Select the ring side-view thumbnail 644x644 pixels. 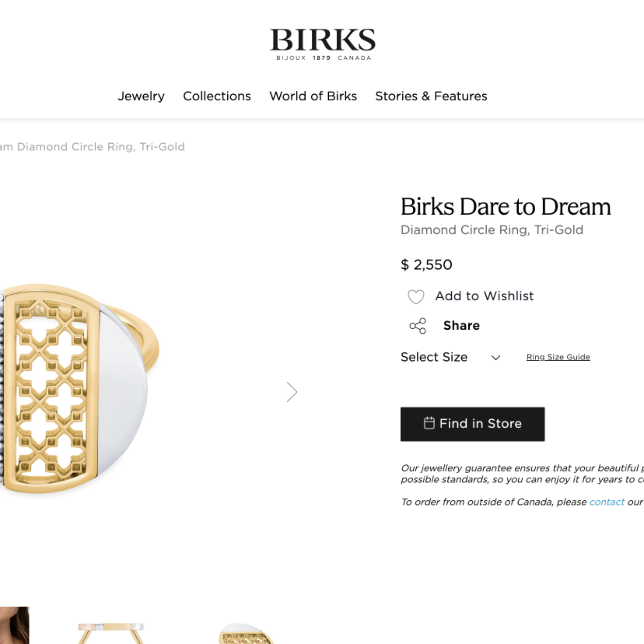point(111,633)
